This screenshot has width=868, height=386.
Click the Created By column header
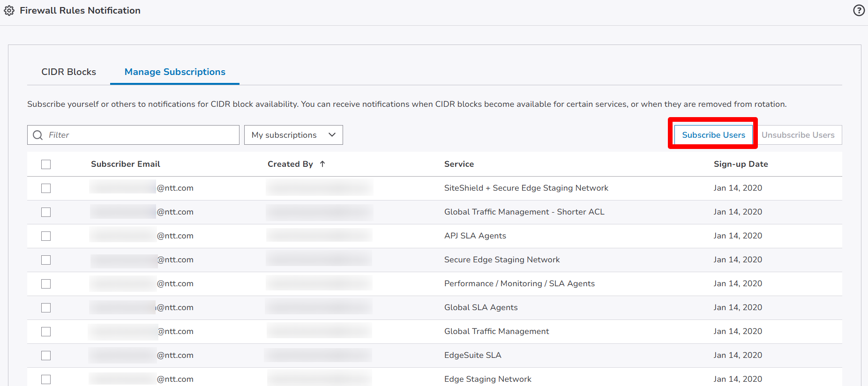[290, 164]
